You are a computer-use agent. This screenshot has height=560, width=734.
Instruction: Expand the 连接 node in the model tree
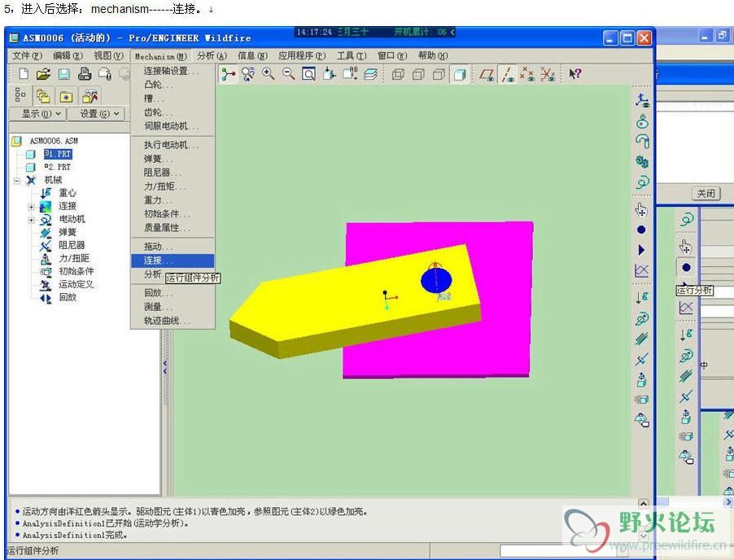(x=31, y=207)
